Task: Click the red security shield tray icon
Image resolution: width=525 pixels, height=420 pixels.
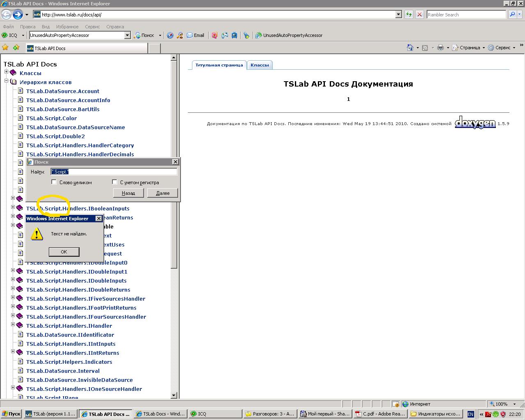Action: pyautogui.click(x=503, y=414)
